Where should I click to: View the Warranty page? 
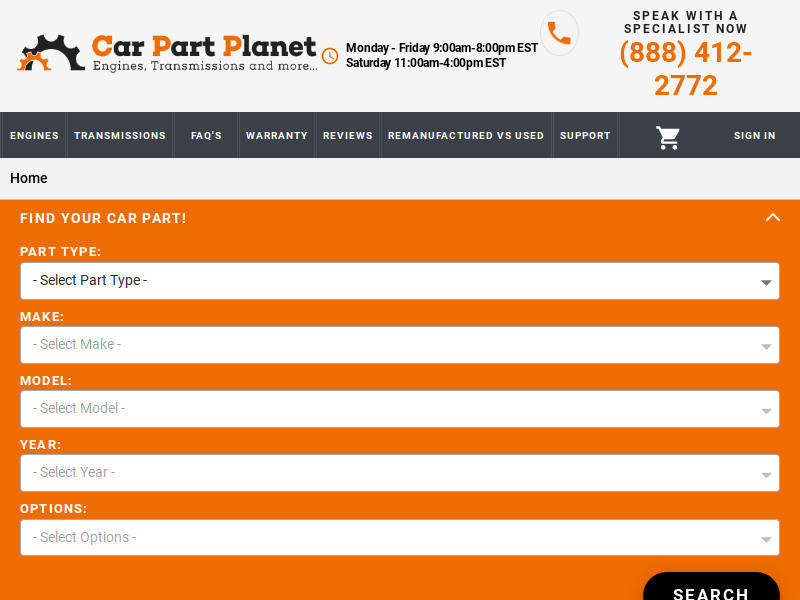[x=277, y=136]
